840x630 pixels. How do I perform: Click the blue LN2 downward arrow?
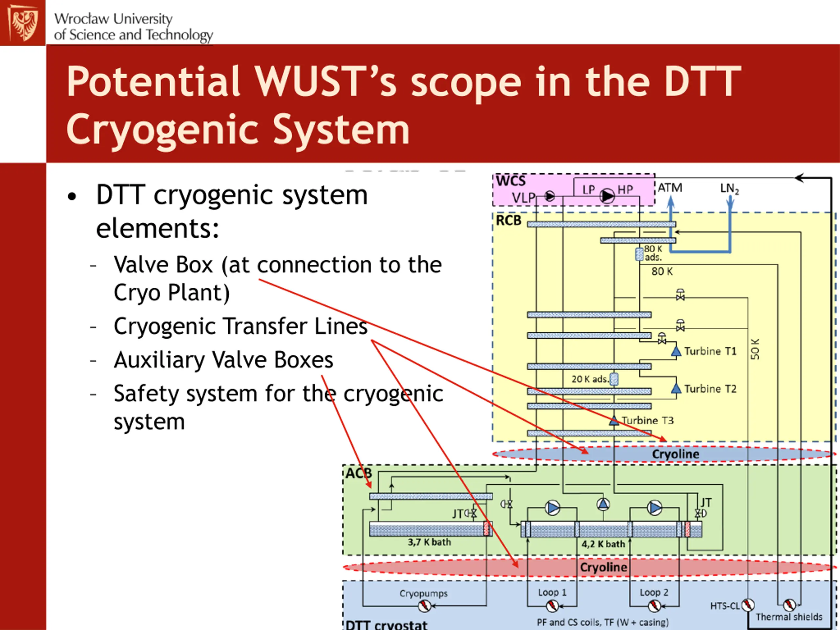click(x=729, y=224)
